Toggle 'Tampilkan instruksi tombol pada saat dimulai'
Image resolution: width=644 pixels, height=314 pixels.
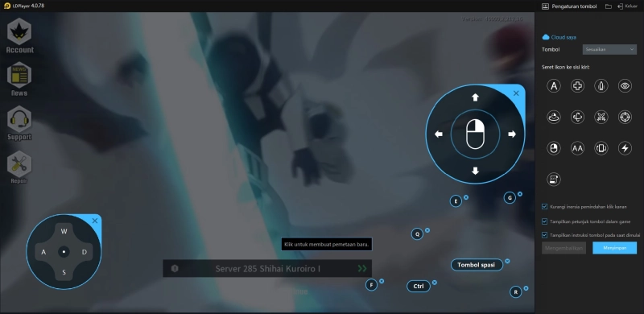pos(545,235)
